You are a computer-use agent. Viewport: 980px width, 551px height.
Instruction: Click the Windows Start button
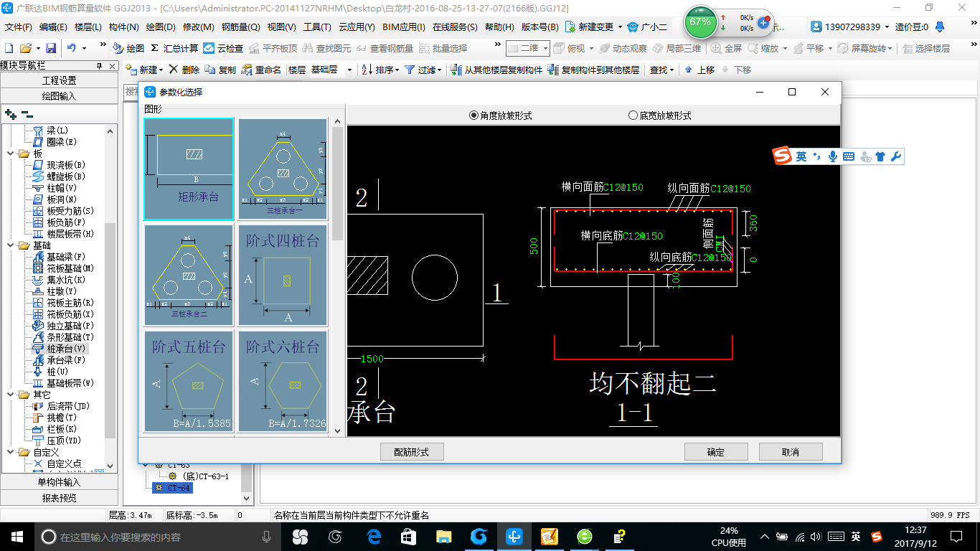point(17,536)
